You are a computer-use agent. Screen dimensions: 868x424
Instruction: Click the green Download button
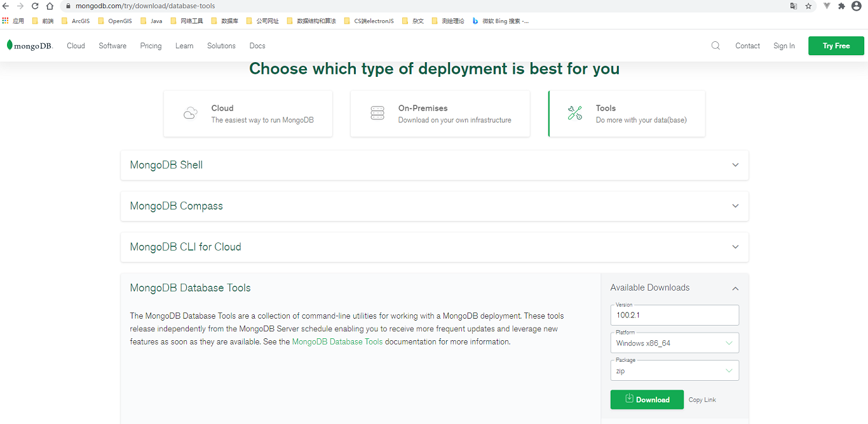tap(647, 399)
